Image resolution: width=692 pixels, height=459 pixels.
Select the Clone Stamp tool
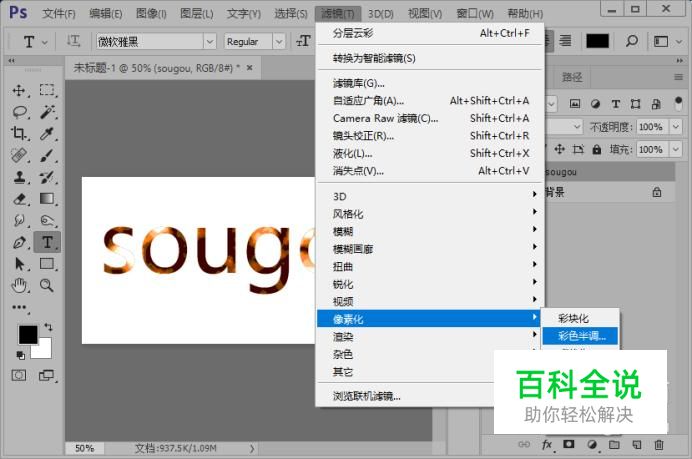click(x=19, y=177)
